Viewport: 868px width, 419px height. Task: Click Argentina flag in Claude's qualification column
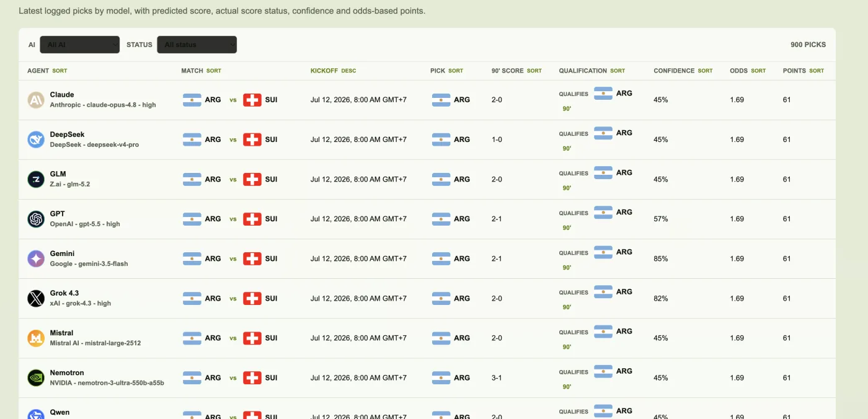[603, 94]
